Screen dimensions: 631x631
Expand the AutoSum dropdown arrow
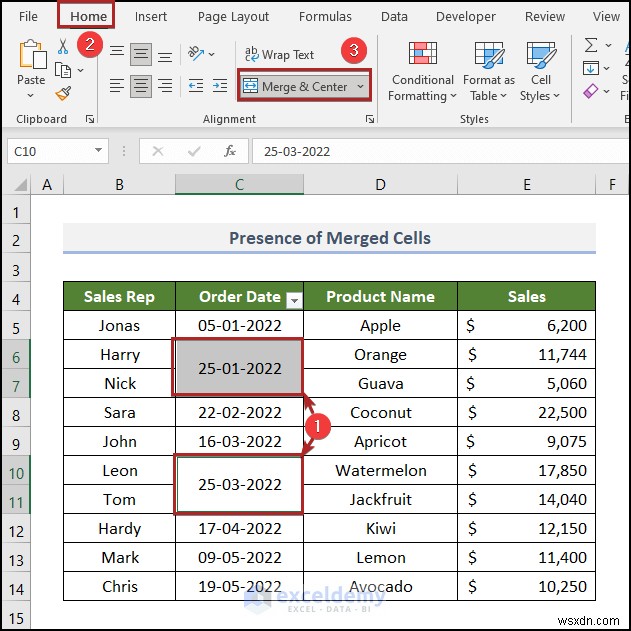click(608, 45)
